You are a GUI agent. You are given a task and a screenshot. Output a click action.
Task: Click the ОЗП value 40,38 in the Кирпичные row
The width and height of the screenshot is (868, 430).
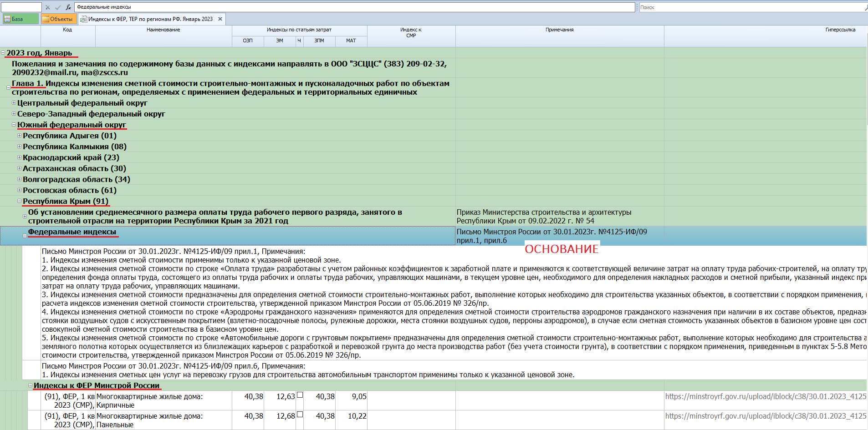point(254,396)
